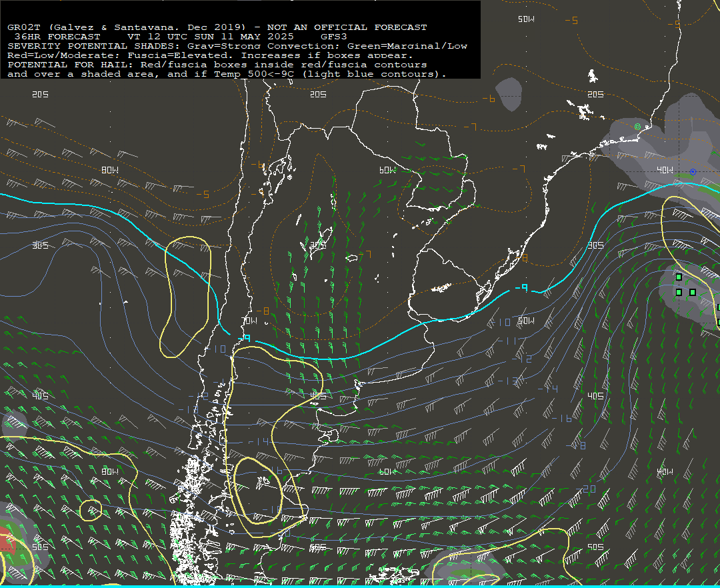
Task: Click the 'NOT AN OFFICIAL FORECAST' header text
Action: pyautogui.click(x=347, y=27)
